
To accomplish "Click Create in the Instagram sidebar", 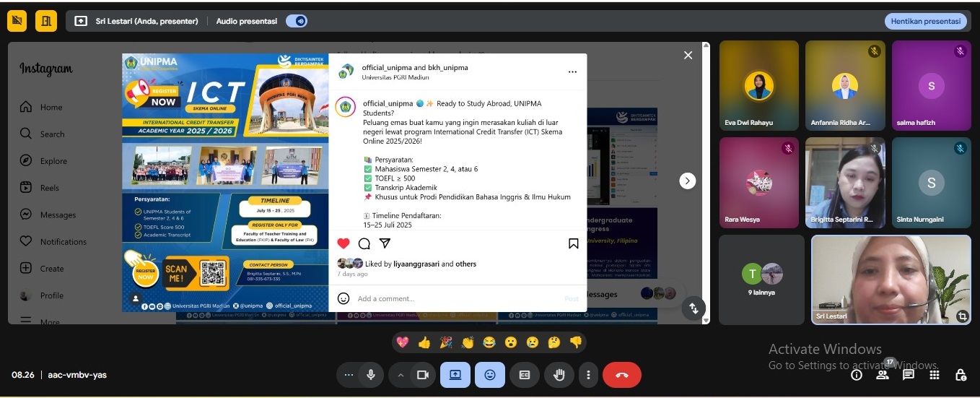I will click(43, 268).
